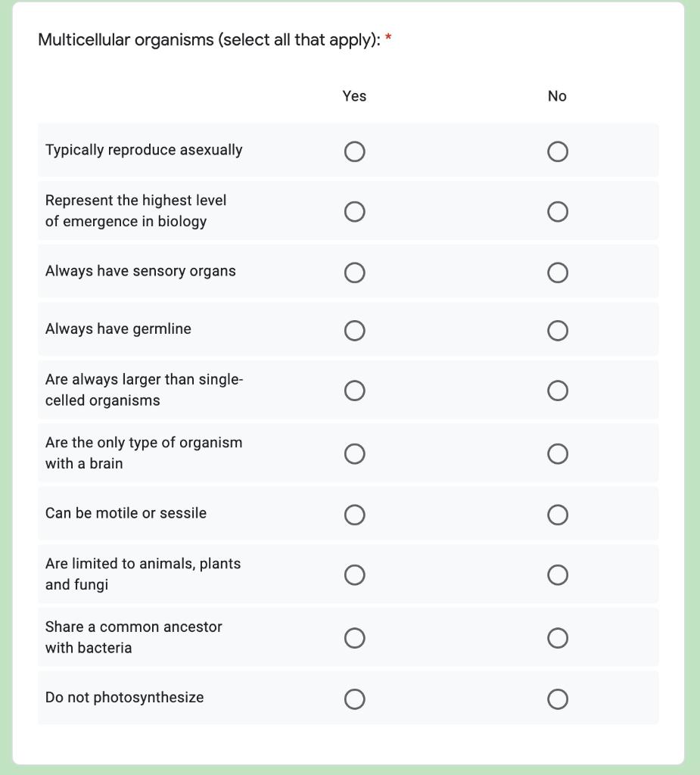Pick Yes for larger than single-celled organisms
This screenshot has height=775, width=700.
point(354,391)
